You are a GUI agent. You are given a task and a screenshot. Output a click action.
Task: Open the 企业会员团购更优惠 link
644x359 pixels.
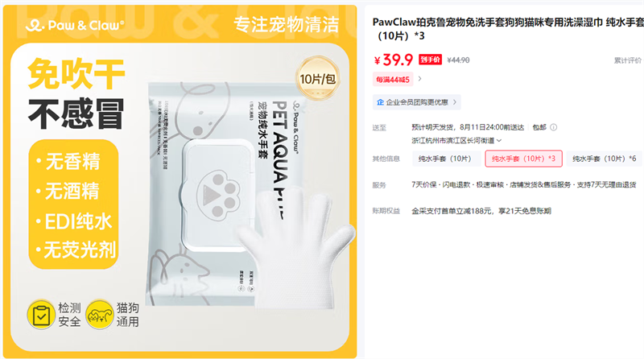417,102
